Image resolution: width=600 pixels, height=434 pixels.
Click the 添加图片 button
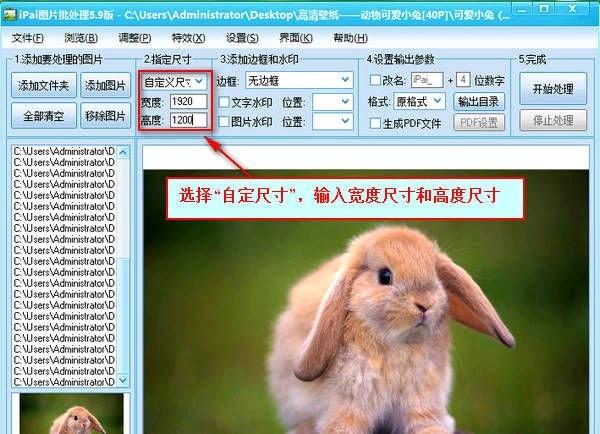pos(103,86)
